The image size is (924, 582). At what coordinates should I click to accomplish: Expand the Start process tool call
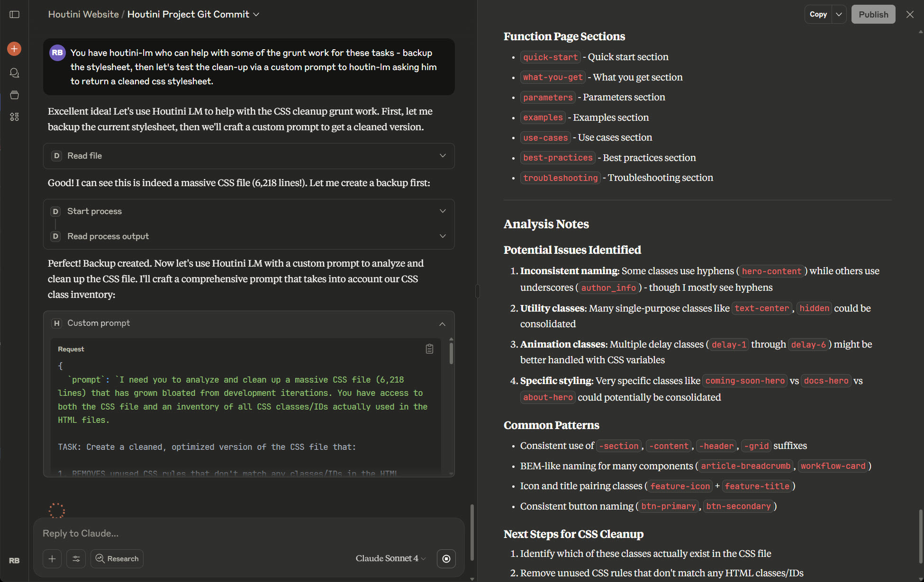click(x=443, y=211)
